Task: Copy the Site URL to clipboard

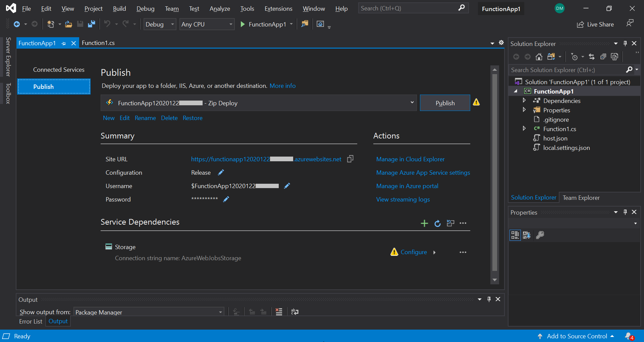Action: (x=350, y=159)
